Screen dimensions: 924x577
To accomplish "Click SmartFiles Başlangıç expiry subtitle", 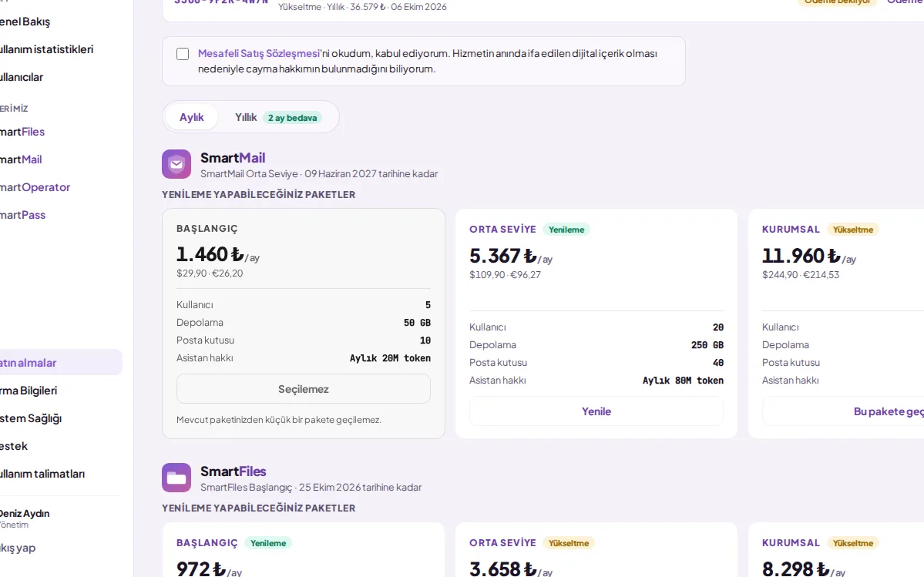I will [x=311, y=487].
